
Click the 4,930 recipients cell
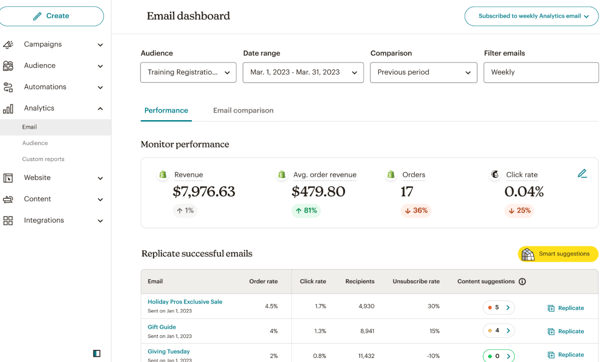point(367,307)
